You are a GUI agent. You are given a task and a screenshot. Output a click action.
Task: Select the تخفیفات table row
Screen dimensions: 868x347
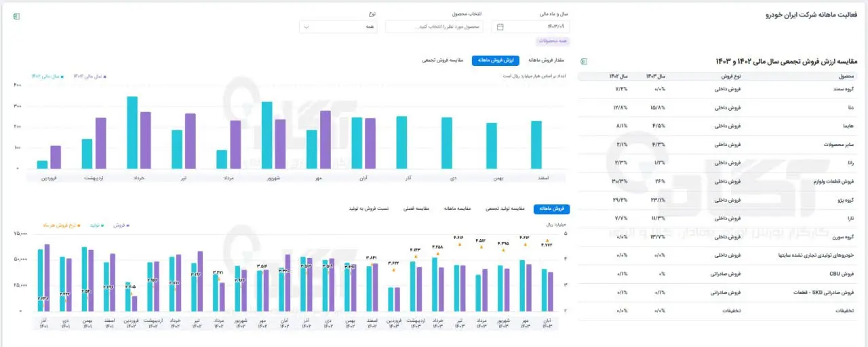pos(719,311)
